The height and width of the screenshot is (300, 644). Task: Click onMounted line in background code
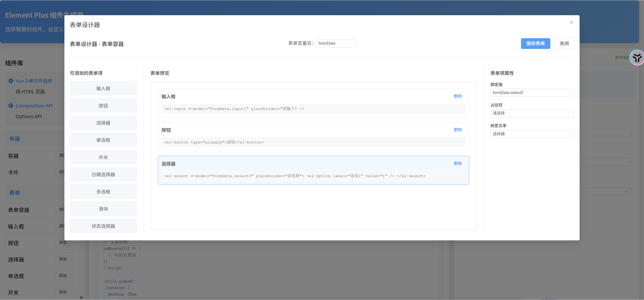click(122, 249)
